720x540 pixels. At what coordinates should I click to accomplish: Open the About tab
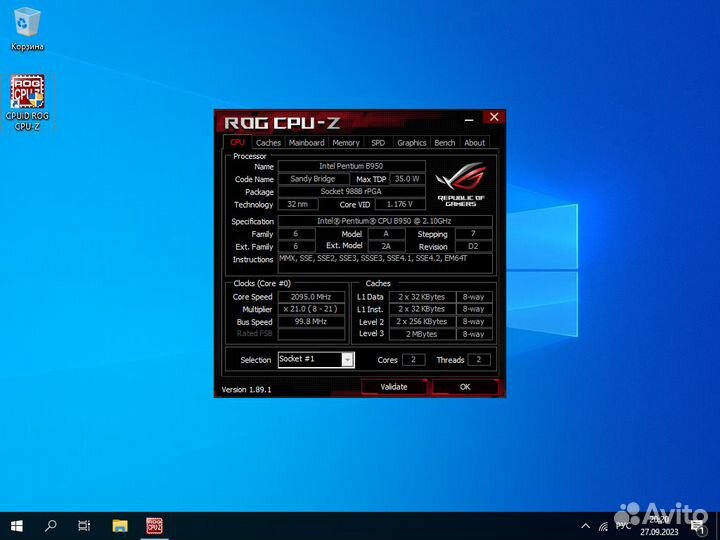click(474, 143)
